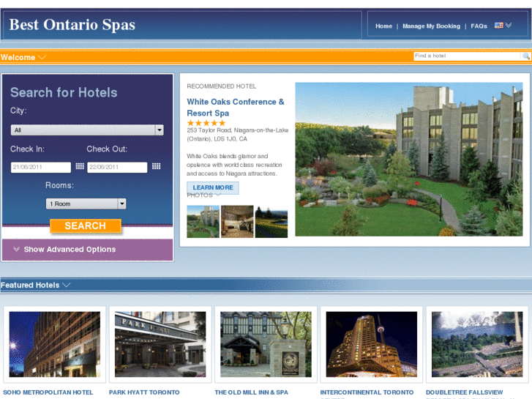View the White Oaks interior lobby thumbnail
This screenshot has height=399, width=532.
(237, 221)
